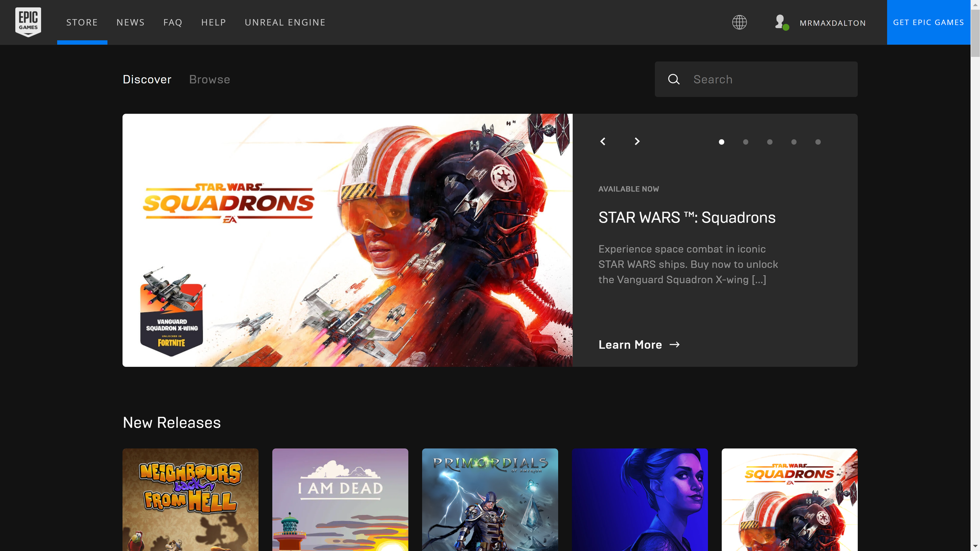Select the second carousel dot

[x=746, y=142]
